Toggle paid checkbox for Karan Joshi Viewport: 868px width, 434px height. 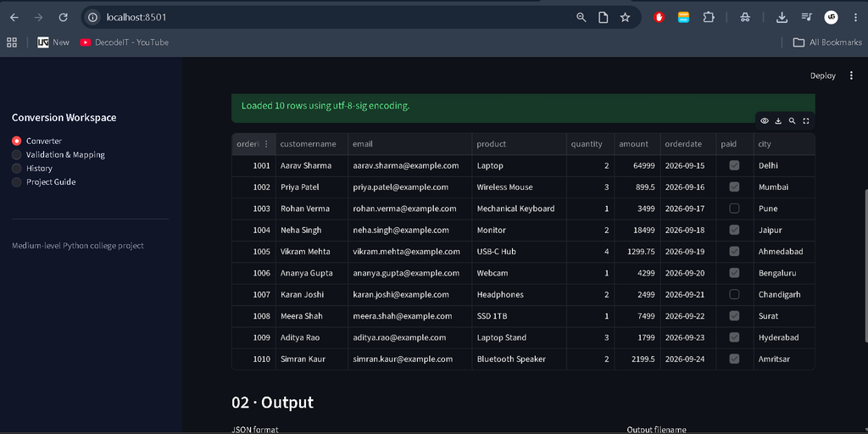click(734, 294)
